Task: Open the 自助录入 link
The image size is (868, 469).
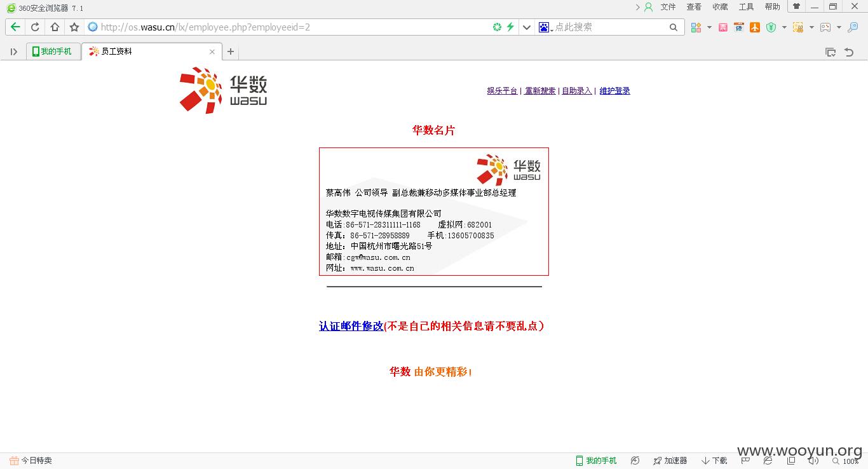Action: (x=577, y=91)
